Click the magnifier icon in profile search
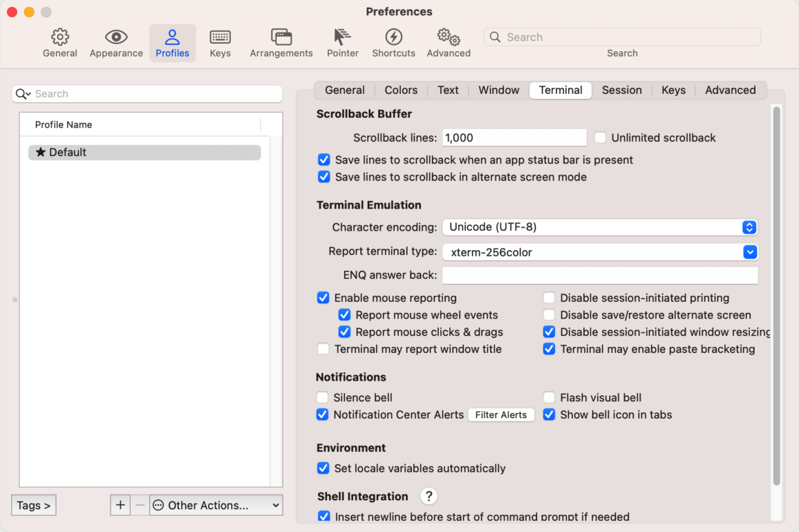The width and height of the screenshot is (799, 532). pos(23,94)
